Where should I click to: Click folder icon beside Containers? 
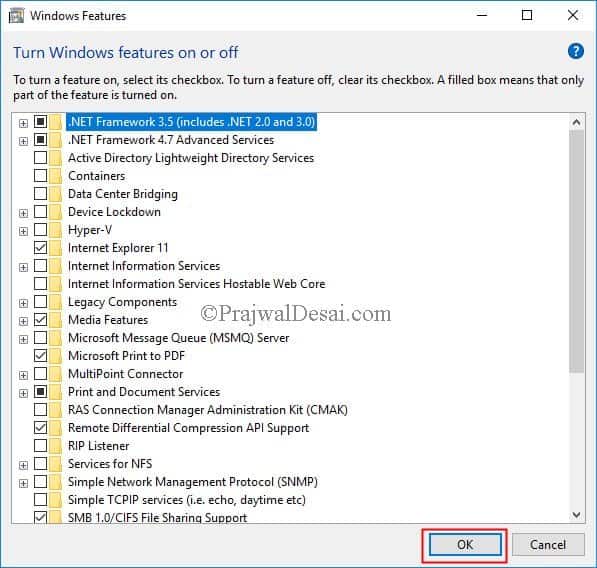point(55,176)
